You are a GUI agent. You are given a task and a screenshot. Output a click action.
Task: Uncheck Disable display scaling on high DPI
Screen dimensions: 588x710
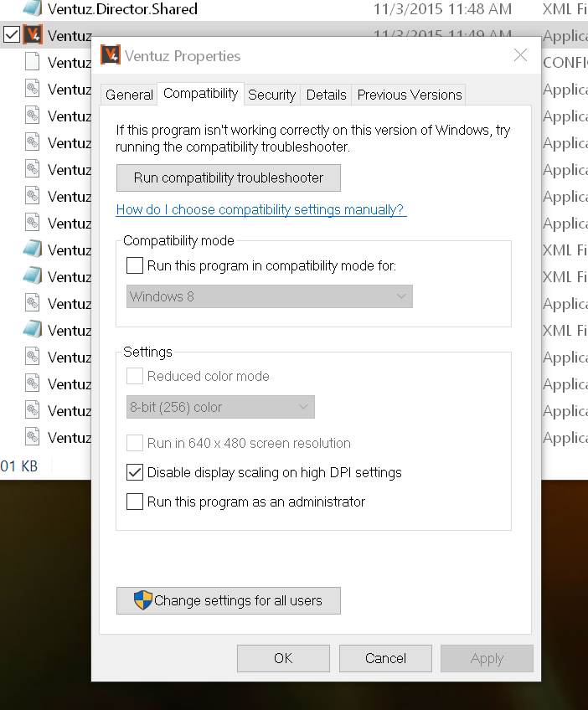pos(135,472)
